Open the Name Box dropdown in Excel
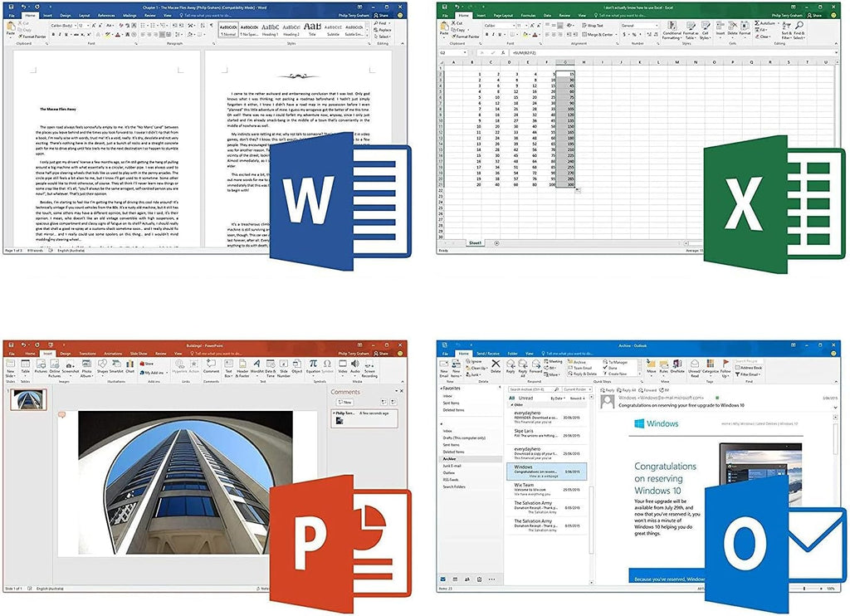The width and height of the screenshot is (850, 616). tap(465, 53)
